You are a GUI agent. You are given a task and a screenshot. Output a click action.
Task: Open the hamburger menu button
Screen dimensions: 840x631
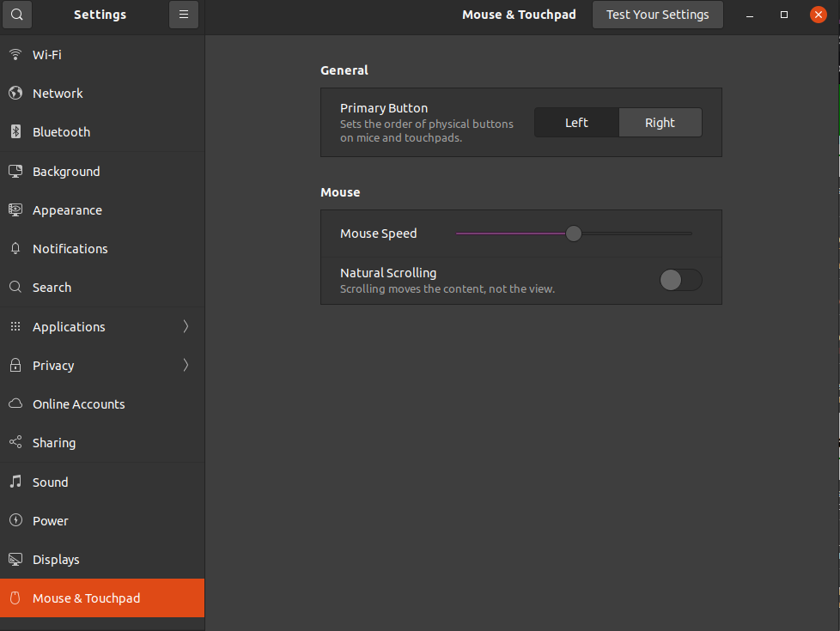[x=184, y=15]
